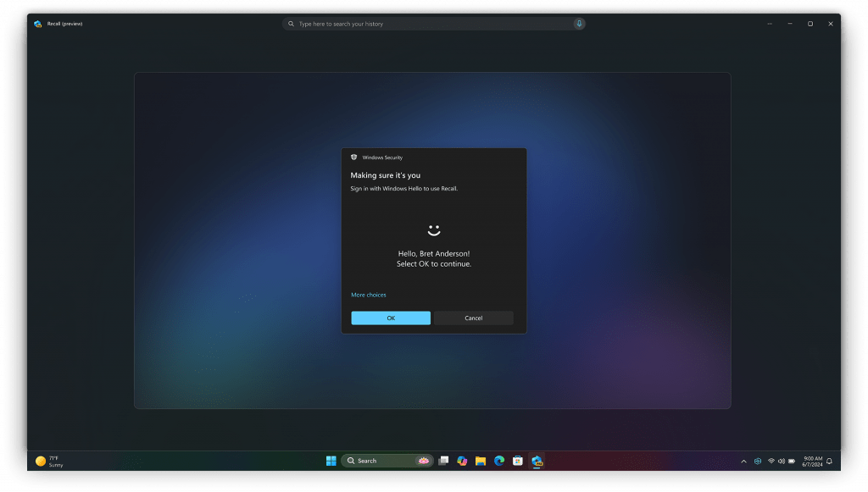868x492 pixels.
Task: Expand the hidden system tray icons chevron
Action: pos(743,462)
